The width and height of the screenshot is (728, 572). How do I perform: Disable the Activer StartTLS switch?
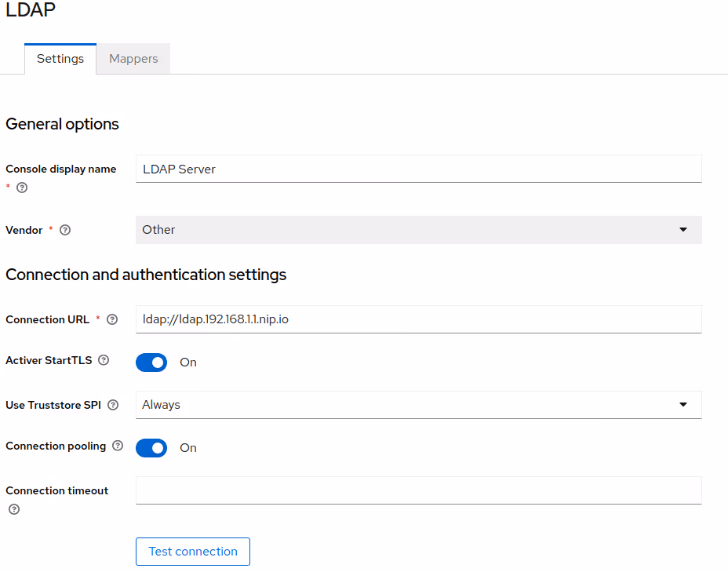[x=151, y=363]
